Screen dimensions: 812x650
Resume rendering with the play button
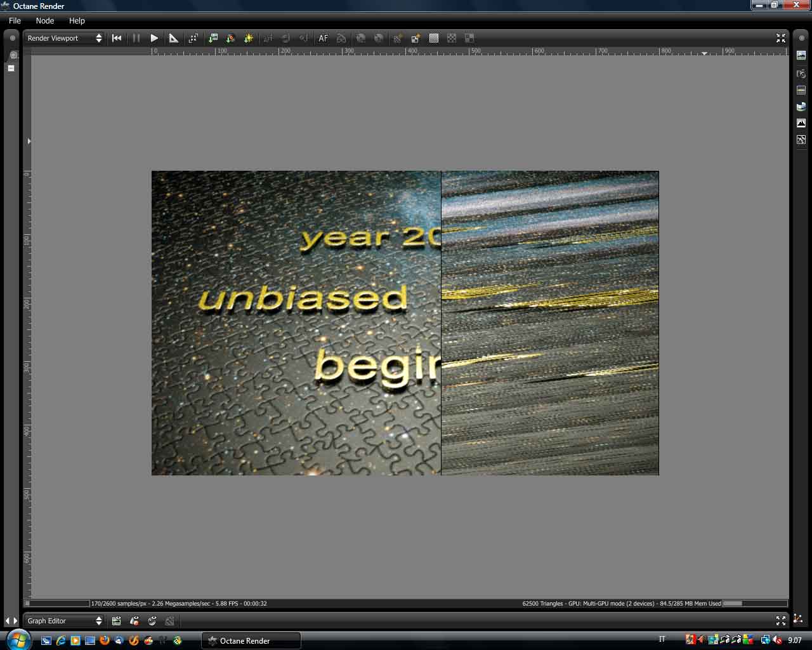coord(154,38)
